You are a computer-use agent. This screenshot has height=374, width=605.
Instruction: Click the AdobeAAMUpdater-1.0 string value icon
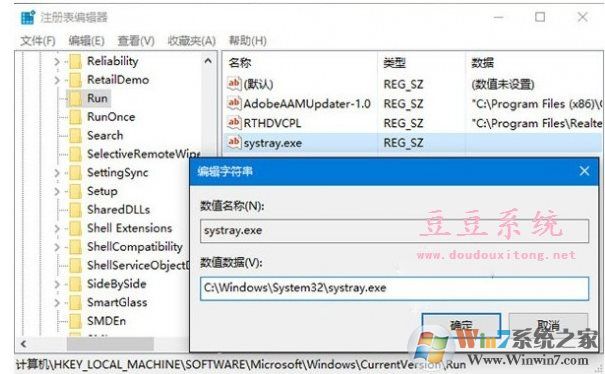pos(234,103)
